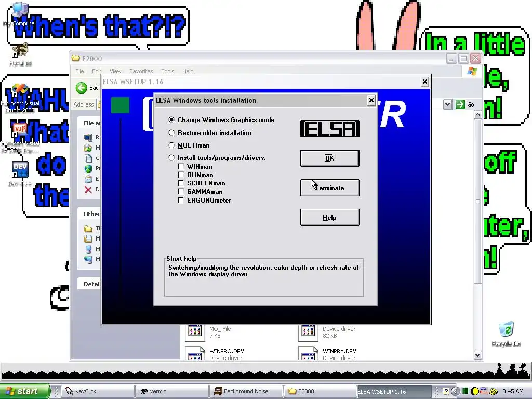
Task: Click the Terminate button
Action: point(329,188)
